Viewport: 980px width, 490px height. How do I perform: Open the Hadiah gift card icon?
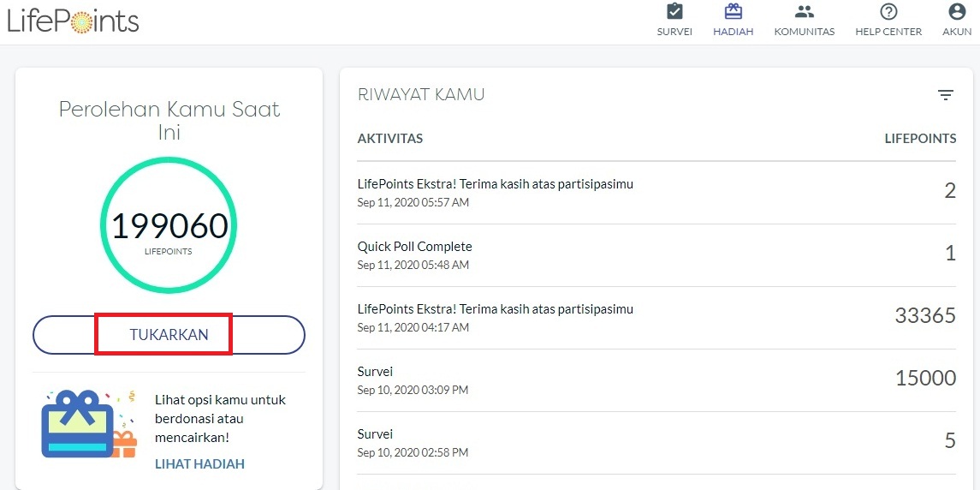(x=734, y=11)
